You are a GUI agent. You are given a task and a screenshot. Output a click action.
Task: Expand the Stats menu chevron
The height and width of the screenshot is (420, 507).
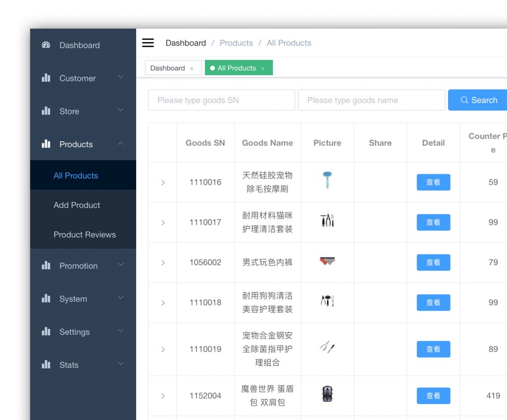[x=121, y=364]
